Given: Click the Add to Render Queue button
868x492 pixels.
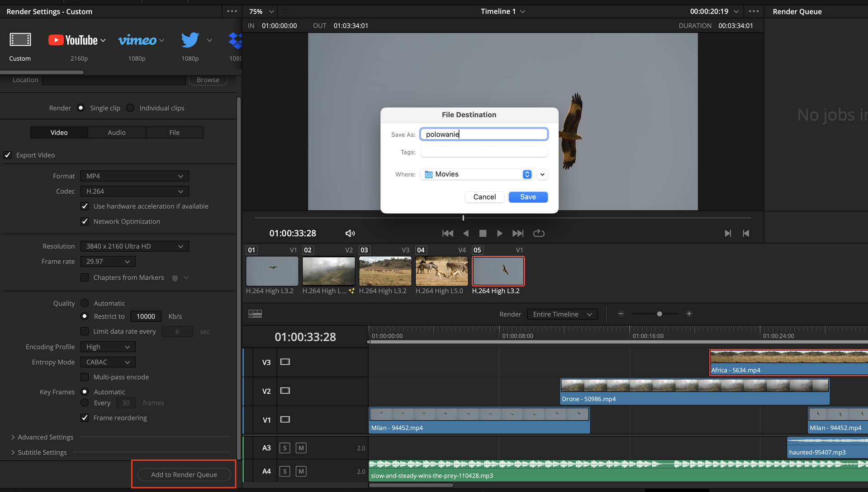Looking at the screenshot, I should point(184,474).
